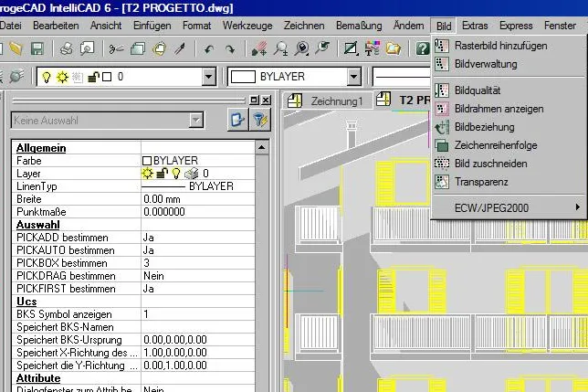Toggle plot printer icon in Layer property row
Viewport: 588px width, 392px height.
pos(191,174)
